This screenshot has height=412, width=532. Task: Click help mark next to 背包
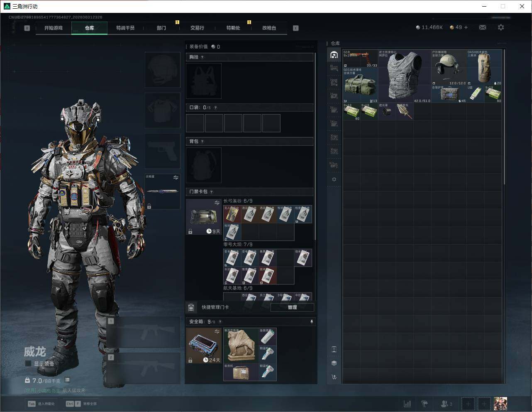[202, 142]
